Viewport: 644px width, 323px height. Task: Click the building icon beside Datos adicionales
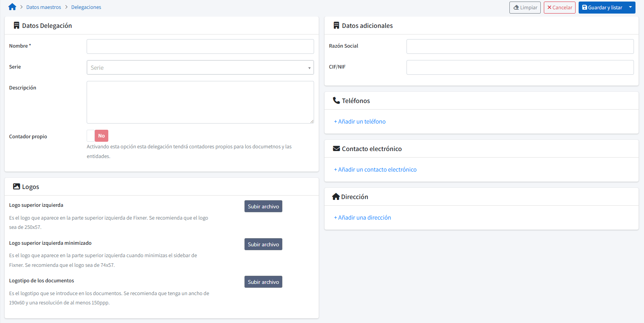click(x=336, y=26)
